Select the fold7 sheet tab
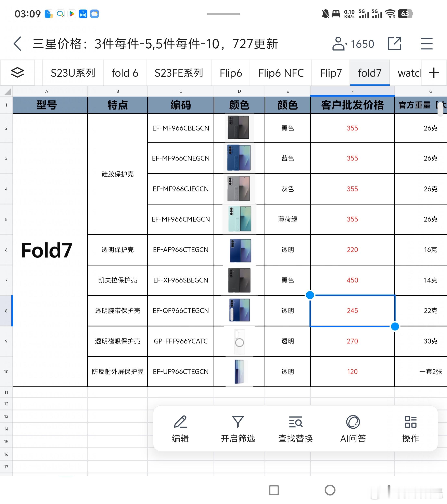The image size is (447, 504). [370, 73]
